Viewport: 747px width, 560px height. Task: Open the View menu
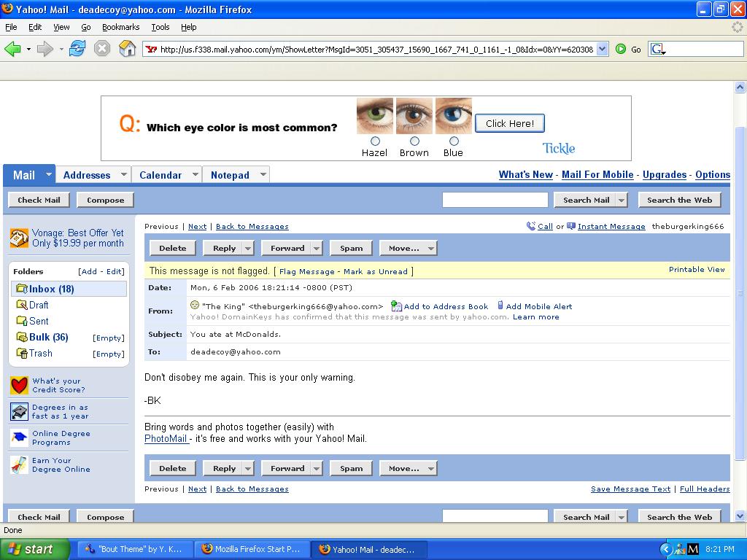pos(61,27)
